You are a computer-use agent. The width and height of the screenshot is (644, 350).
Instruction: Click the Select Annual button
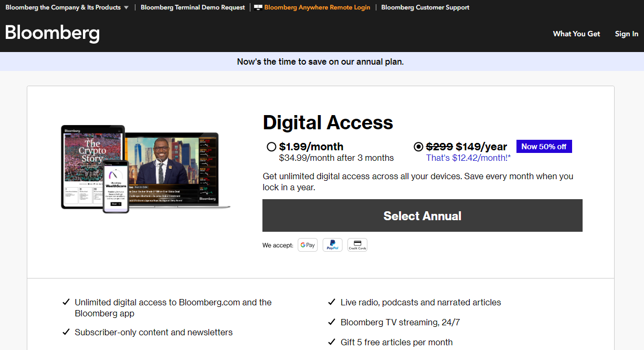422,215
